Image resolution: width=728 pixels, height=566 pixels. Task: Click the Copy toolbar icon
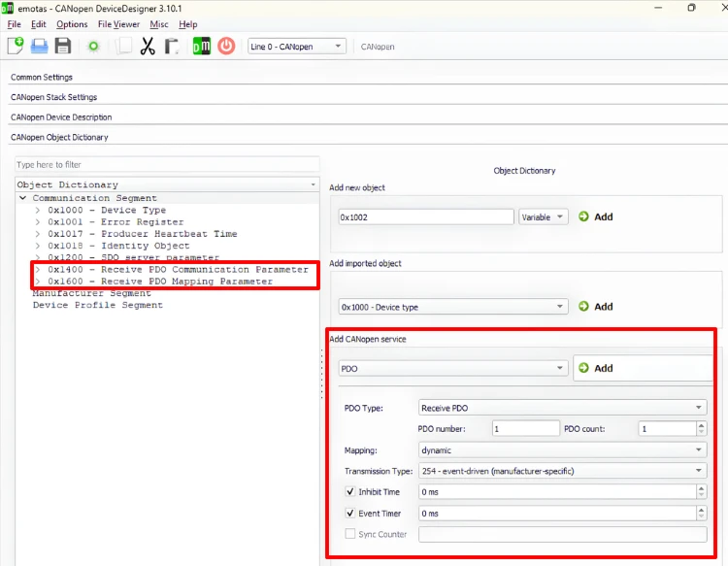pos(123,46)
